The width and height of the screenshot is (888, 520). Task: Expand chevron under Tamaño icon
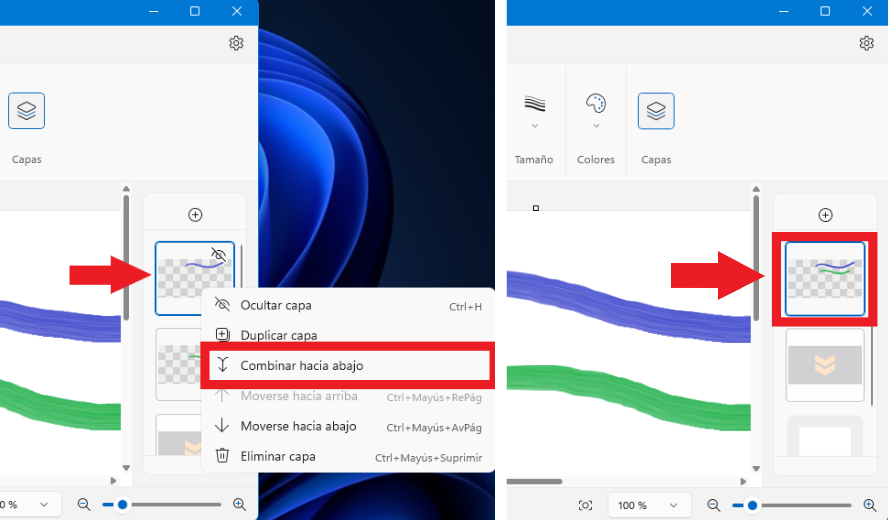(535, 126)
